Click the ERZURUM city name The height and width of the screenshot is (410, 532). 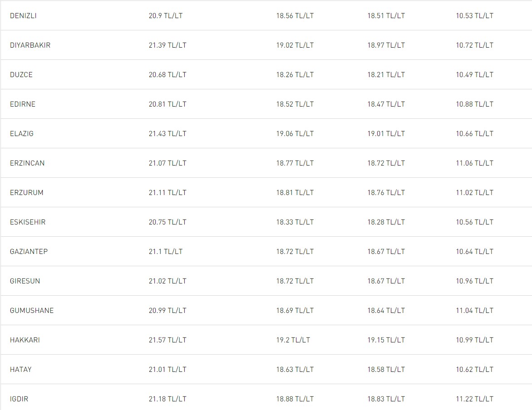pyautogui.click(x=27, y=193)
